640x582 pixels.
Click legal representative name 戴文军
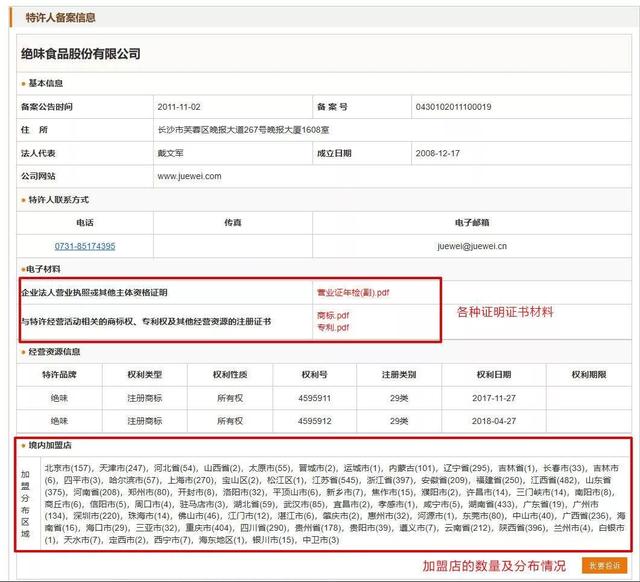(x=170, y=153)
